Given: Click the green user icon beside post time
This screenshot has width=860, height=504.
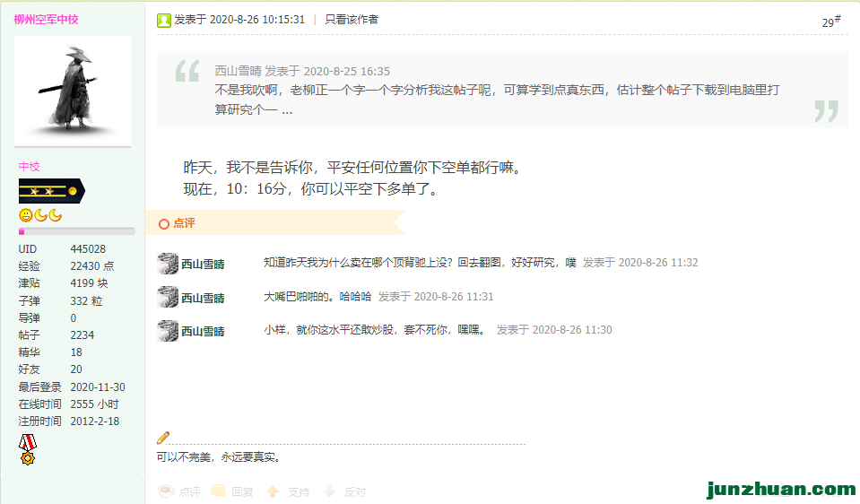Looking at the screenshot, I should click(164, 21).
